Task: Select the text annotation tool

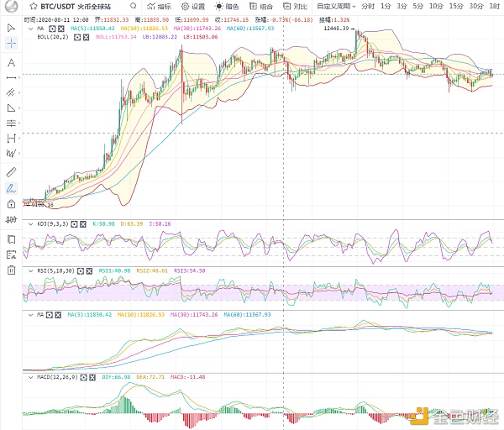Action: point(11,62)
